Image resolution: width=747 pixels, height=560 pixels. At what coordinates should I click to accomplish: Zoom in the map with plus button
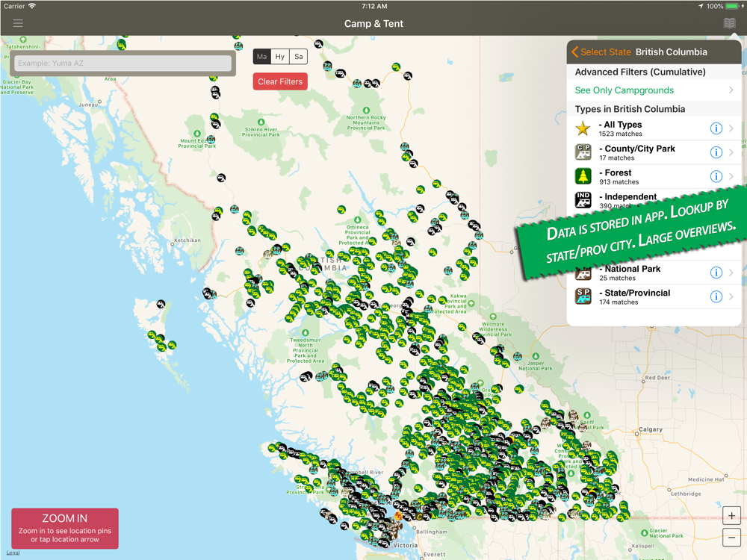tap(731, 516)
